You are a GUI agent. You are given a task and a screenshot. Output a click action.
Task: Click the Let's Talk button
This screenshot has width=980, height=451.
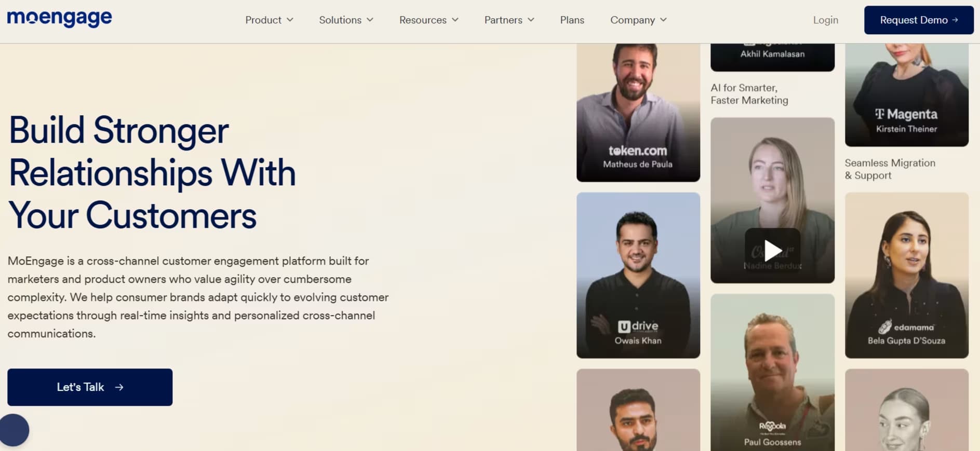(x=90, y=387)
